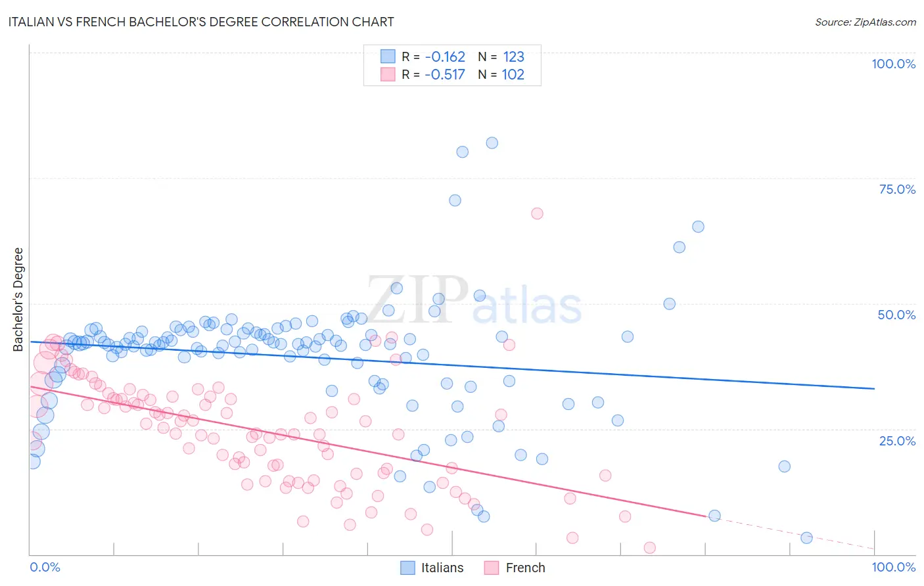Viewport: 924px width, 586px height.
Task: Click the Bachelor's Degree axis title
Action: point(18,300)
